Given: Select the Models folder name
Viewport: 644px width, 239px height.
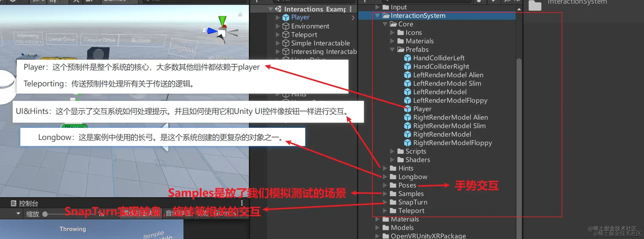Looking at the screenshot, I should [x=402, y=227].
